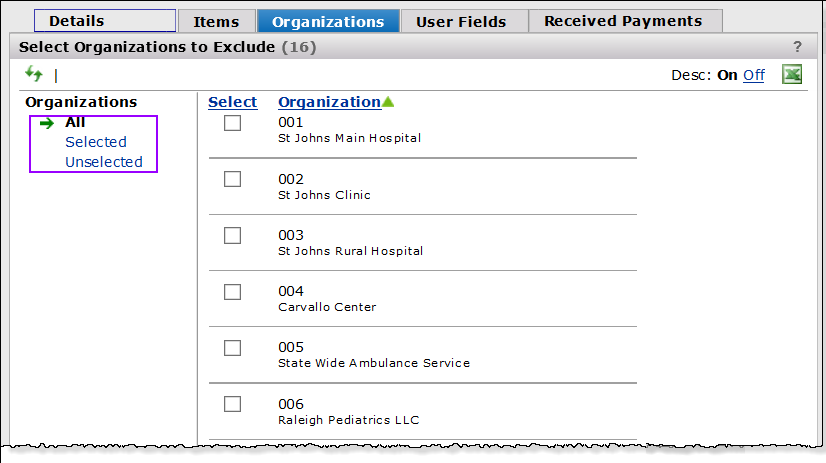This screenshot has width=826, height=463.
Task: Turn descriptions Off via the Off link
Action: click(x=753, y=75)
